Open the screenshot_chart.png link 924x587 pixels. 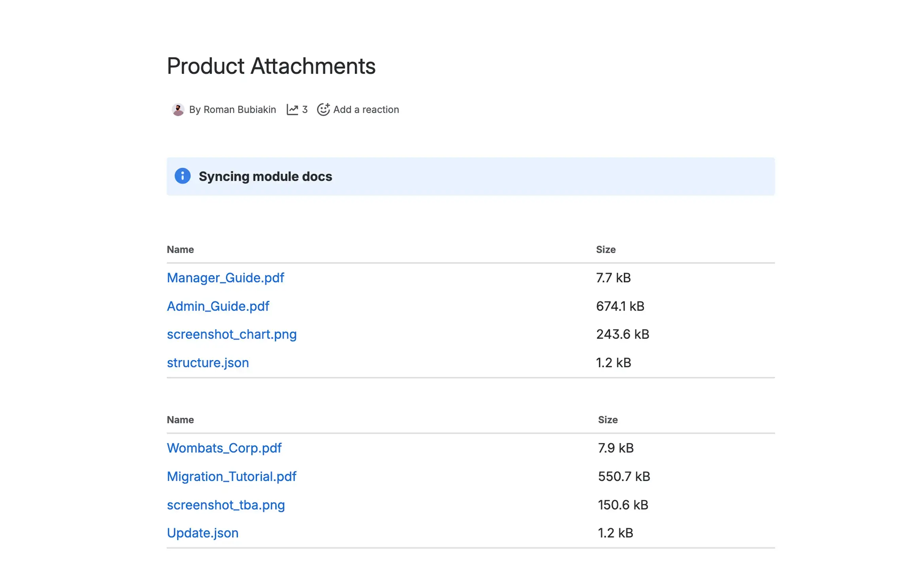(232, 335)
